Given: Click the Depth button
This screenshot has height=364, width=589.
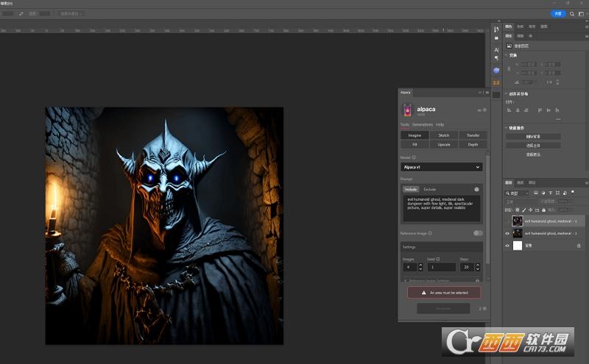Looking at the screenshot, I should 473,144.
